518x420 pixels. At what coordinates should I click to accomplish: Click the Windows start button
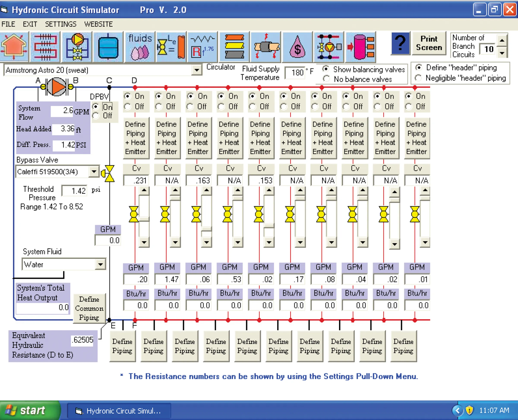pos(30,410)
